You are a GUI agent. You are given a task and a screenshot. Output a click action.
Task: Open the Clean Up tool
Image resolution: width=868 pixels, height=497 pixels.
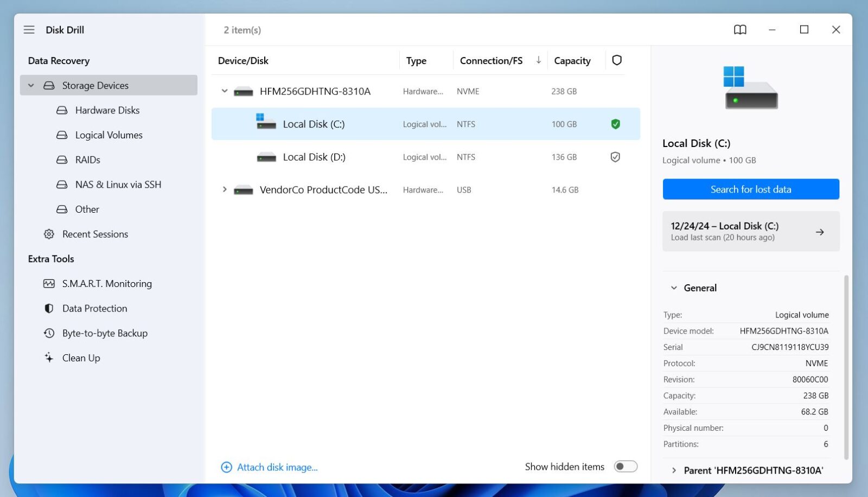pos(81,358)
